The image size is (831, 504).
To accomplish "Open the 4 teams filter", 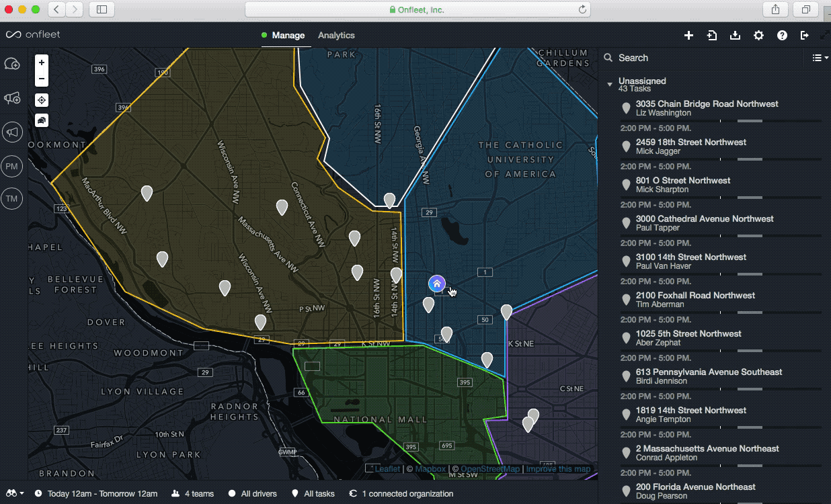I will (x=193, y=494).
